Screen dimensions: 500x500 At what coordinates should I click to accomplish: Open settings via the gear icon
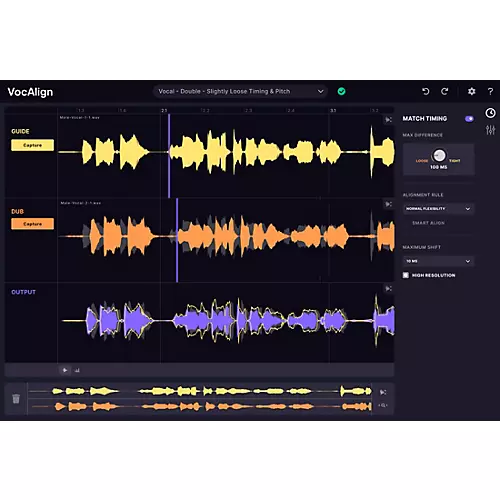point(471,91)
